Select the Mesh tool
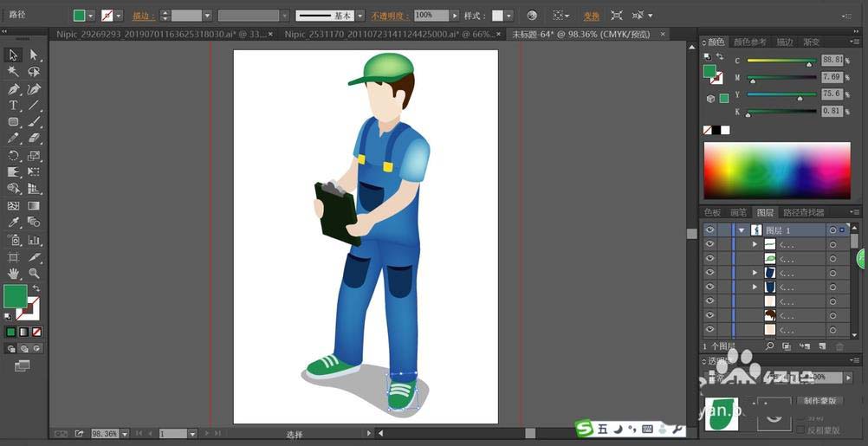This screenshot has height=446, width=868. (x=14, y=205)
